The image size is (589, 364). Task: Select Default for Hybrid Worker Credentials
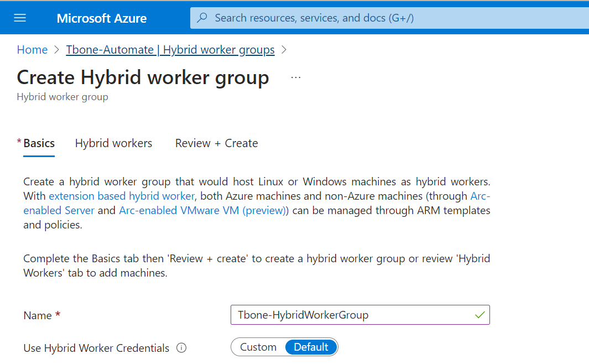tap(311, 347)
